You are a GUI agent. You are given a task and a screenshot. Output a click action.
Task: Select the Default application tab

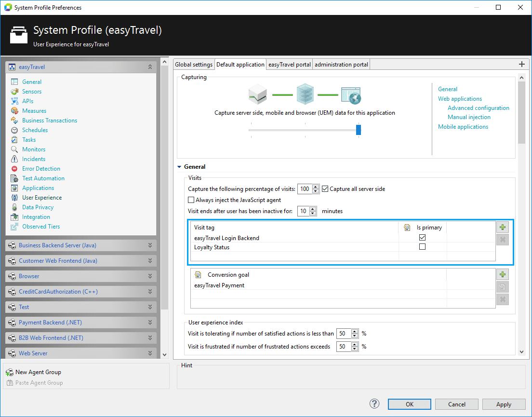click(240, 65)
